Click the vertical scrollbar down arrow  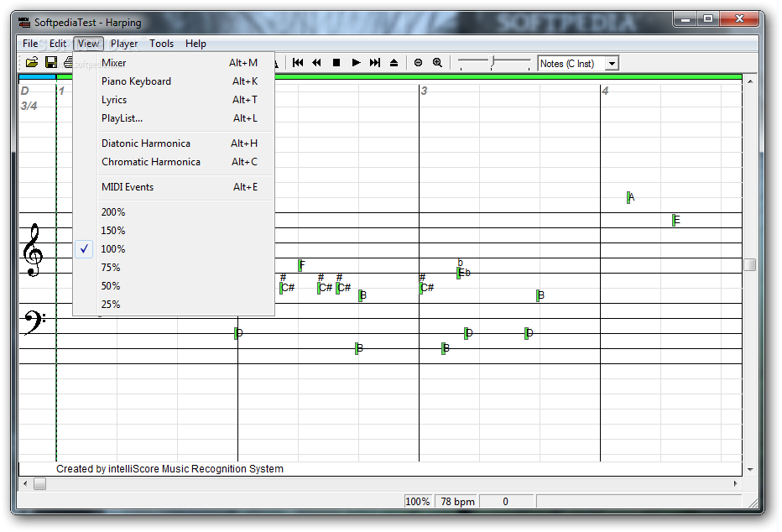pos(749,470)
